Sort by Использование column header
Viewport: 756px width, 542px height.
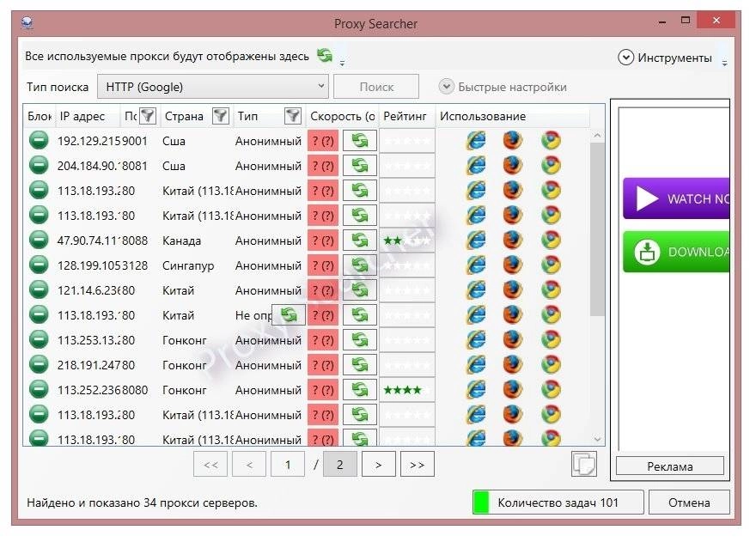tap(513, 116)
